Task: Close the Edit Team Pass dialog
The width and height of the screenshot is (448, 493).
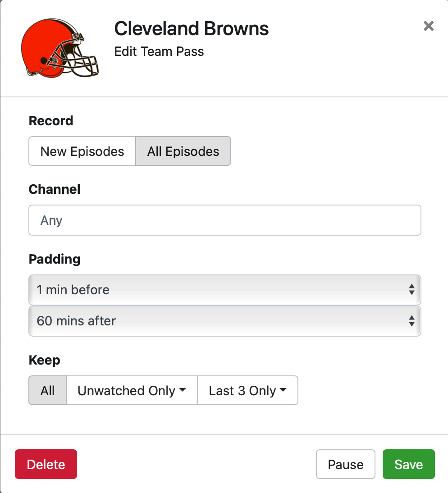Action: click(429, 26)
